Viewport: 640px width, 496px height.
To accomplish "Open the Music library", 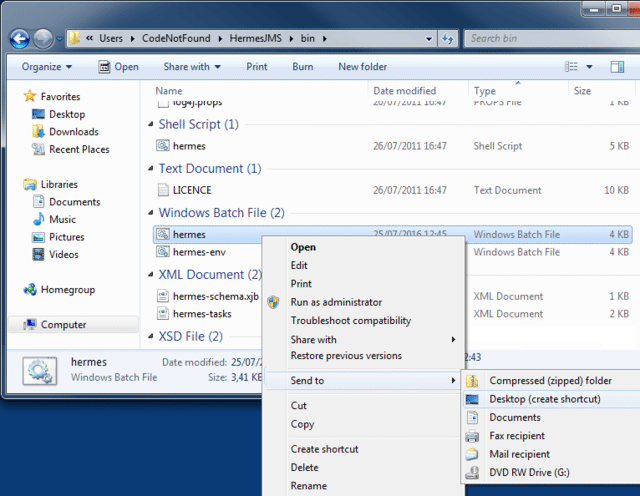I will pyautogui.click(x=54, y=219).
